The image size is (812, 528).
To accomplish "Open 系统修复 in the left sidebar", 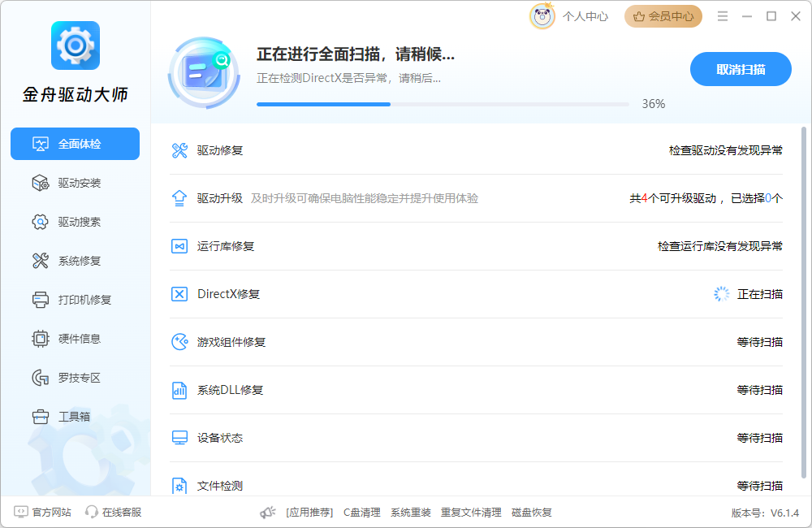I will [75, 261].
